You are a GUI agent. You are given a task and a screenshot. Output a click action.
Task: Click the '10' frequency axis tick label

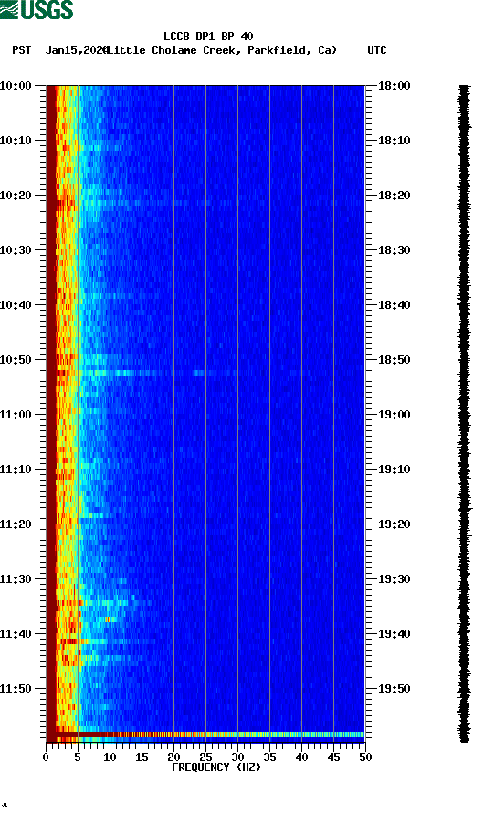coord(110,757)
